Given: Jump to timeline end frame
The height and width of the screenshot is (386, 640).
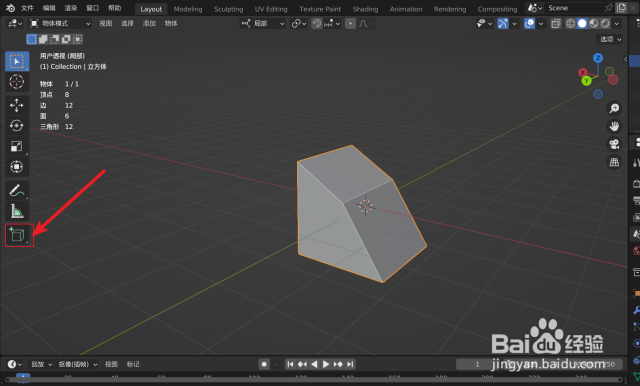Looking at the screenshot, I should coord(350,364).
